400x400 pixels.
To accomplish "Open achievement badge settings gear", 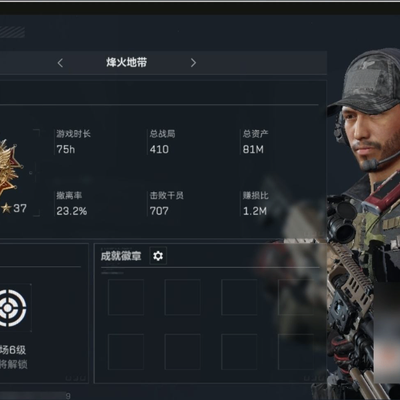I will click(x=158, y=256).
